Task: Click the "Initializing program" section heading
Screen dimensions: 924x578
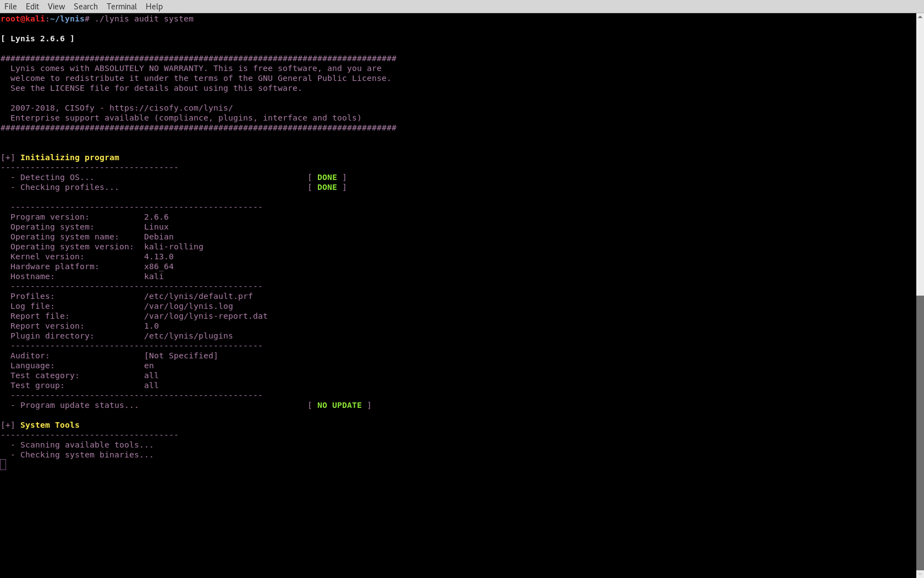Action: [70, 157]
